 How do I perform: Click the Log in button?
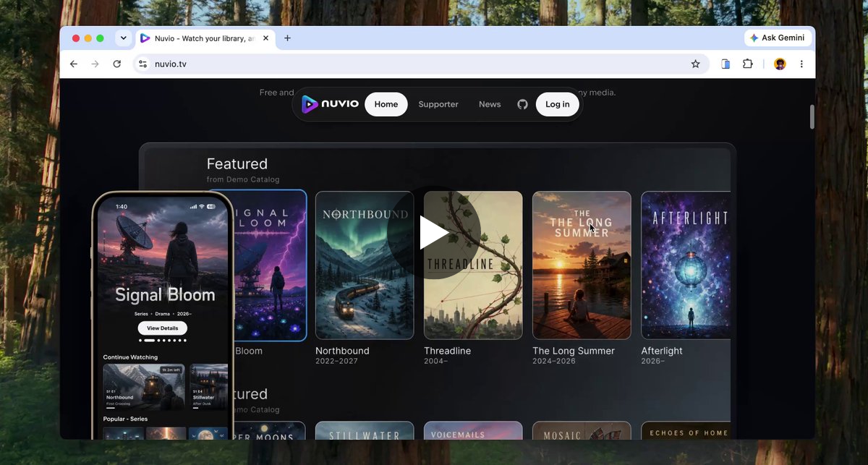[x=557, y=104]
